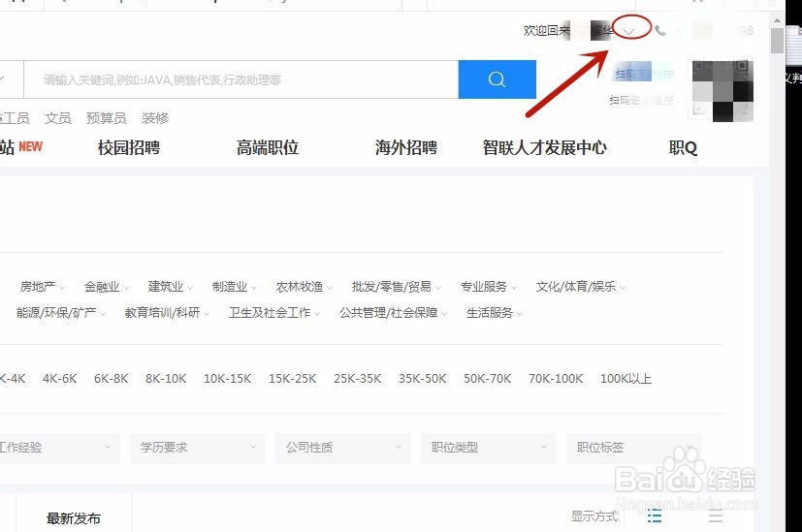Open the 职Q navigation tab
This screenshot has width=802, height=532.
tap(683, 147)
